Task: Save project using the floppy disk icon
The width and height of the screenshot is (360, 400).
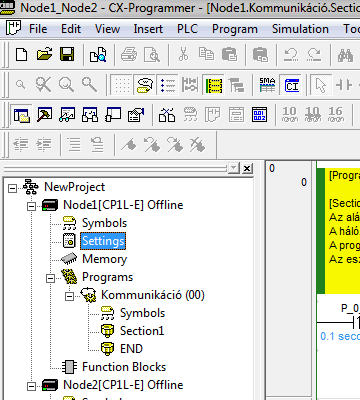Action: tap(67, 54)
